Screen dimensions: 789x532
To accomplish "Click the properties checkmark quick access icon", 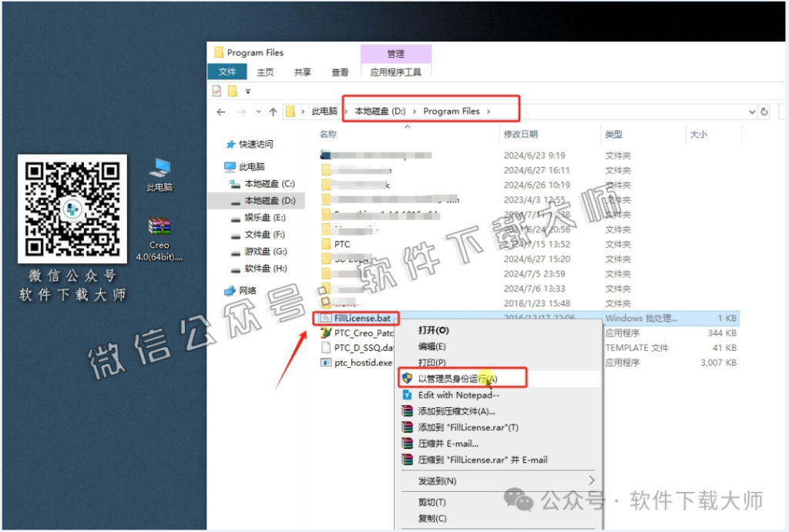I will (217, 91).
